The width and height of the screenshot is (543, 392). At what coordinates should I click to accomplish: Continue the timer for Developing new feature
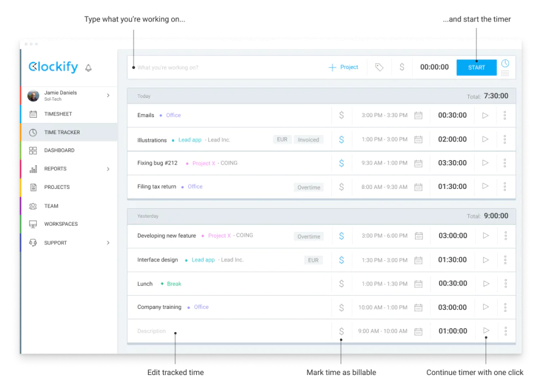[486, 235]
